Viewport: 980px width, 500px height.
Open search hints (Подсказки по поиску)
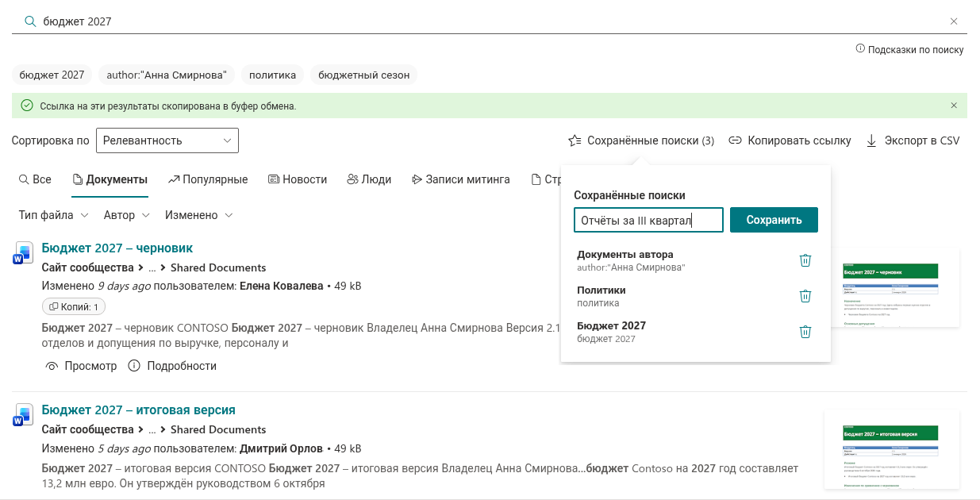tap(909, 49)
